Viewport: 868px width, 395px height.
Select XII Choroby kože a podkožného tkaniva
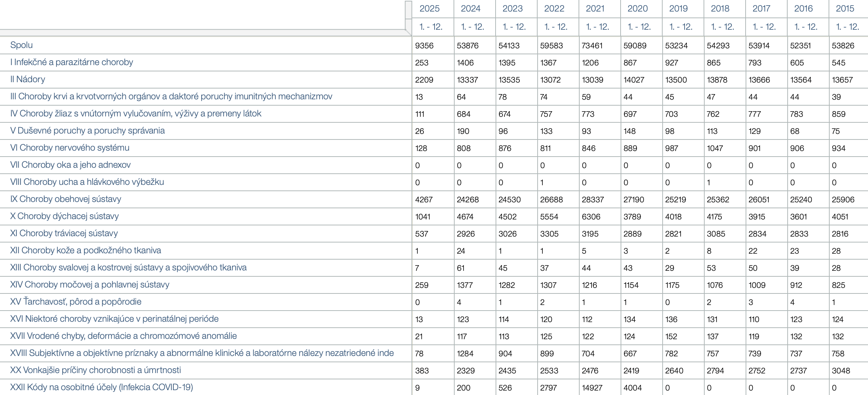click(x=86, y=250)
